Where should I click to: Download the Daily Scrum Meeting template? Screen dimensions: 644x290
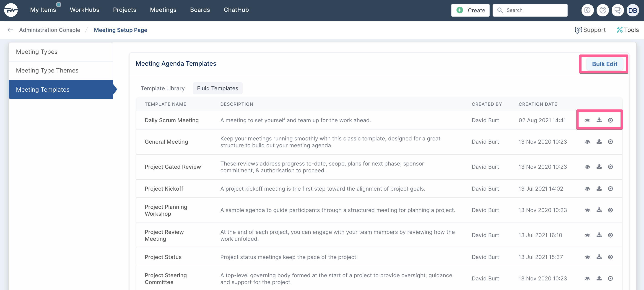tap(599, 120)
